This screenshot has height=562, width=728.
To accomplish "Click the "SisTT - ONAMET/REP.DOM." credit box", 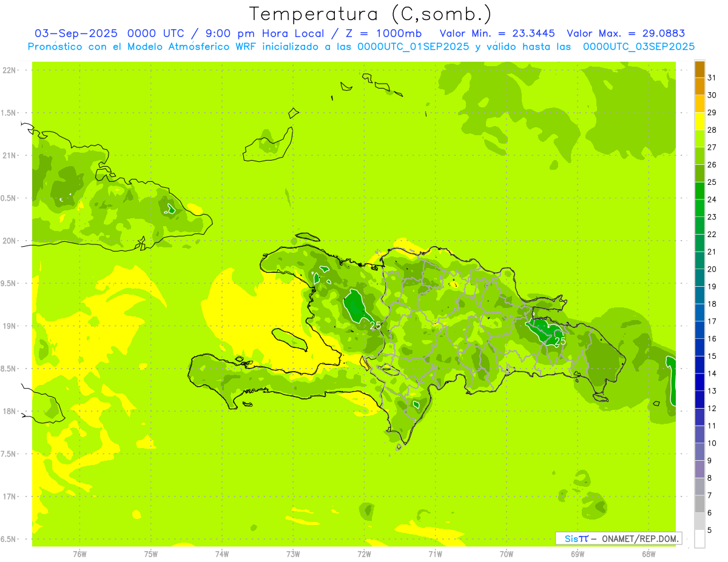I will click(618, 538).
